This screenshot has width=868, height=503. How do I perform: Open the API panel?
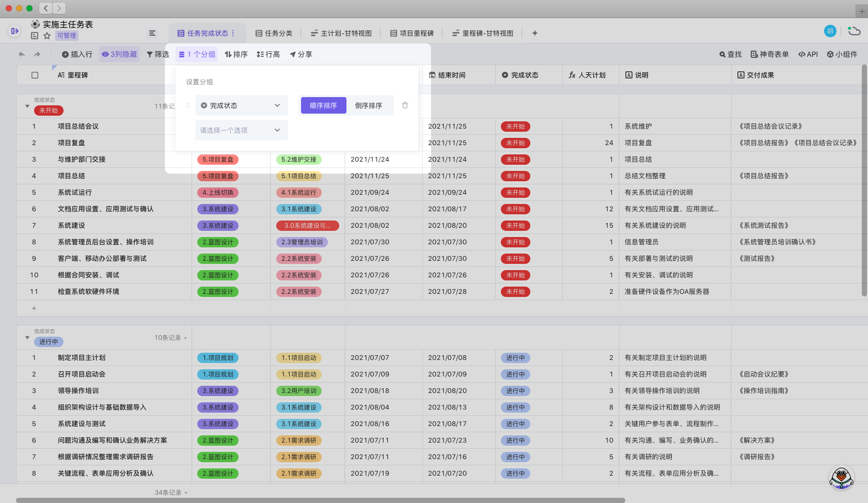pyautogui.click(x=808, y=54)
